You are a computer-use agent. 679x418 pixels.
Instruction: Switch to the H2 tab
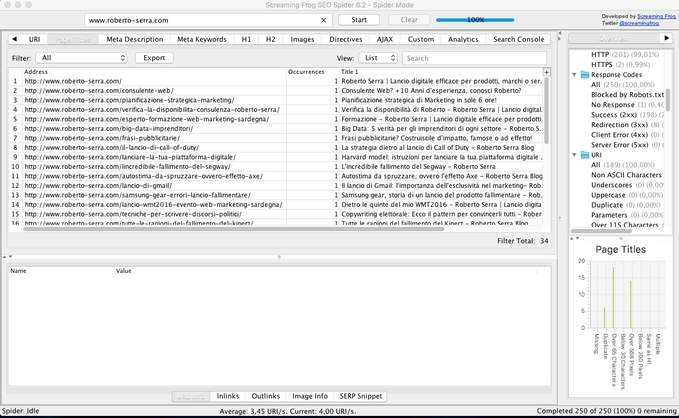(x=271, y=39)
